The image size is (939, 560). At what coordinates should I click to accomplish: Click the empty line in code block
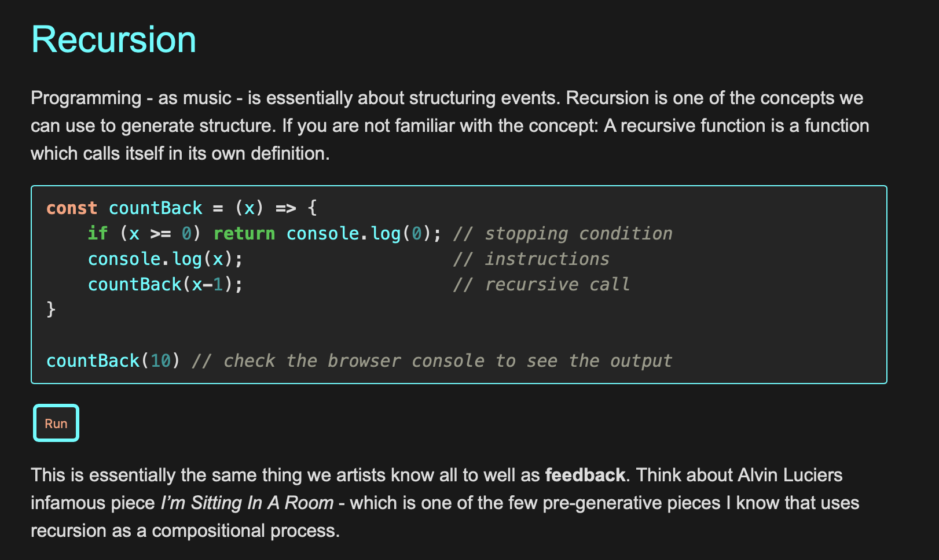459,335
